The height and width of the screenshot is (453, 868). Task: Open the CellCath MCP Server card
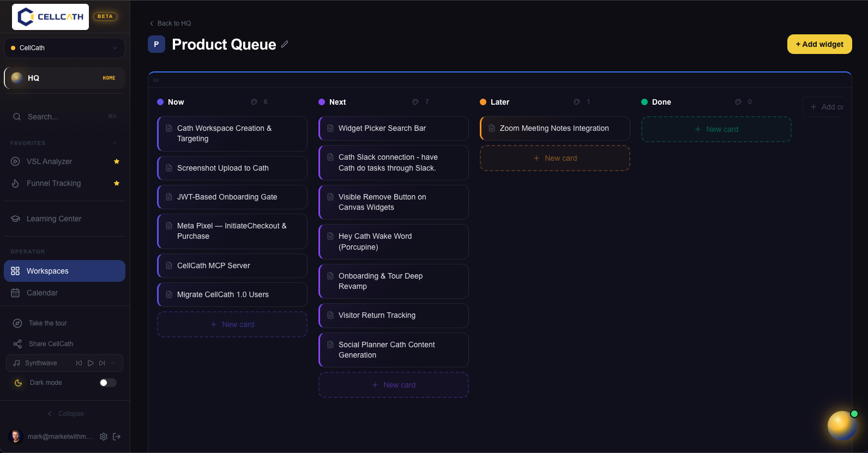point(232,266)
